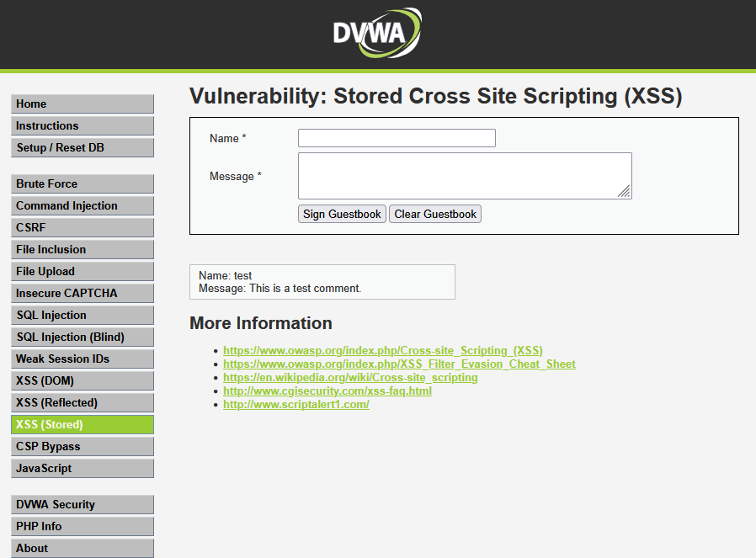
Task: Select Brute Force in sidebar
Action: tap(83, 184)
